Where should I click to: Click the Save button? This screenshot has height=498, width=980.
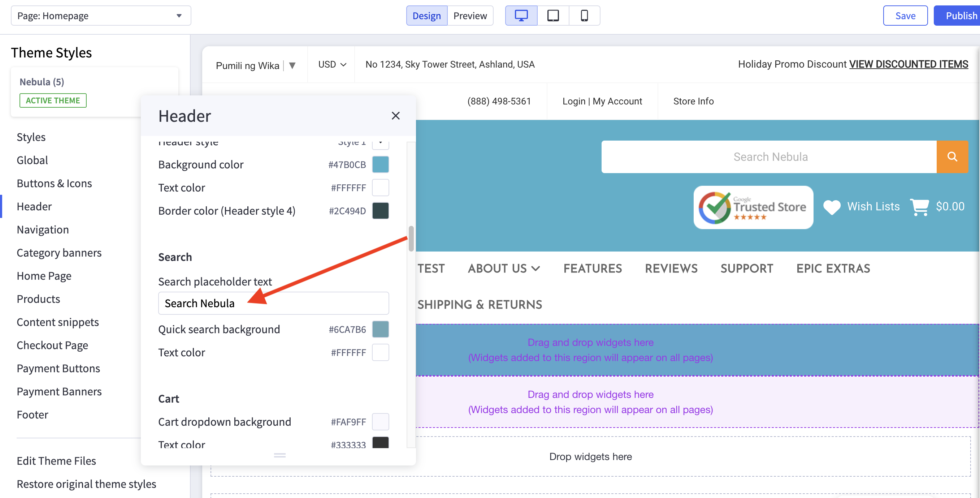pos(904,15)
